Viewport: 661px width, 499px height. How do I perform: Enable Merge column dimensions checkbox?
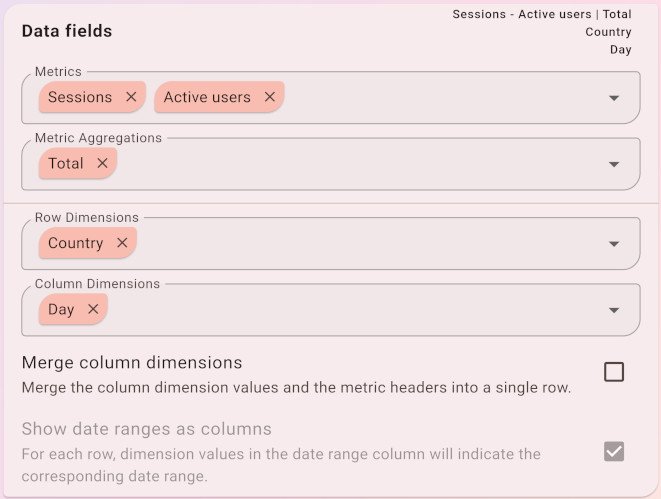tap(614, 372)
